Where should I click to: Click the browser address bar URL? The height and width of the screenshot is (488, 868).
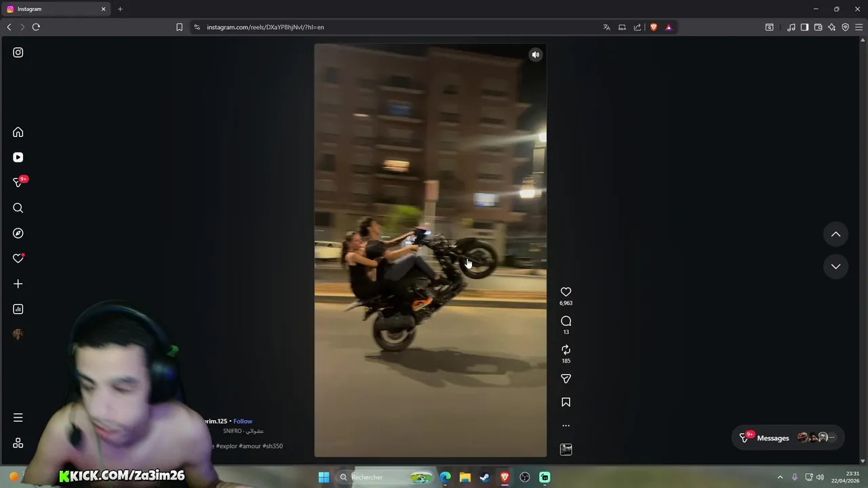click(265, 27)
